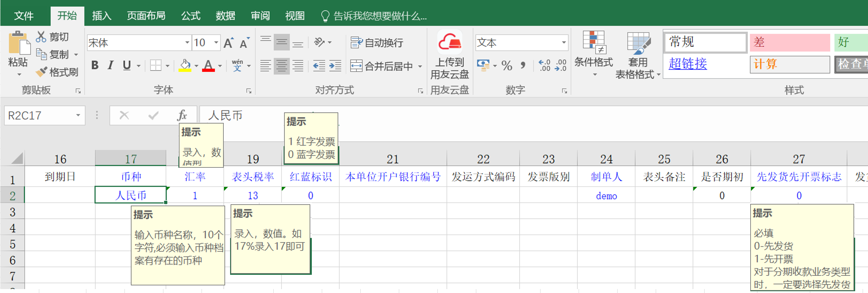Viewport: 868px width, 293px height.
Task: Open the font name dropdown showing 宋体
Action: (187, 43)
